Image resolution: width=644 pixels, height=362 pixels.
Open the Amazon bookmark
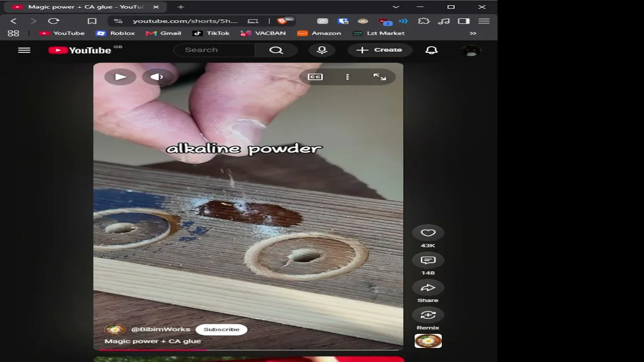(x=319, y=33)
